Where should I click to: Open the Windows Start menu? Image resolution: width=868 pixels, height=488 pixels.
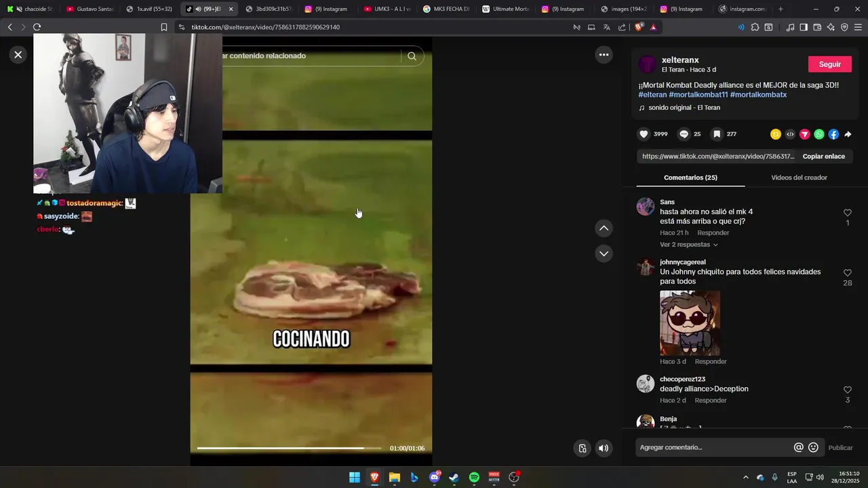point(355,478)
